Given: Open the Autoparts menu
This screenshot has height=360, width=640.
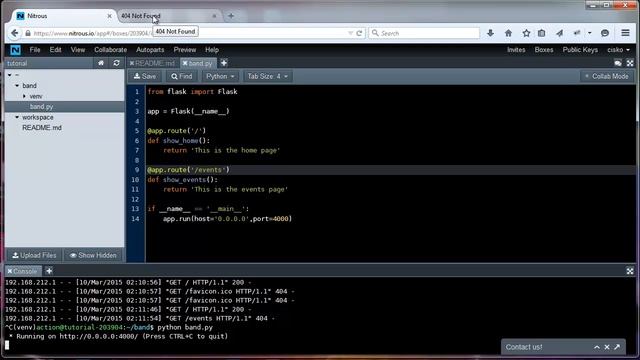Looking at the screenshot, I should 150,50.
